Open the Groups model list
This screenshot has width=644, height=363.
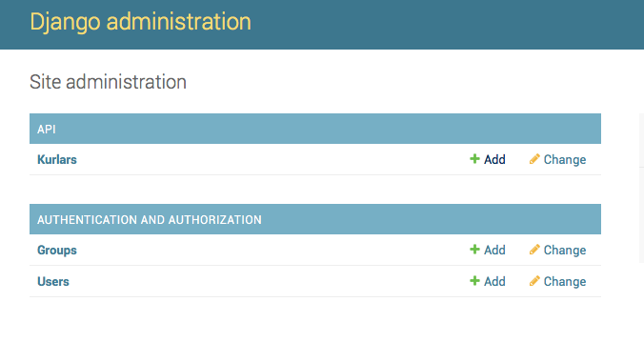point(57,250)
